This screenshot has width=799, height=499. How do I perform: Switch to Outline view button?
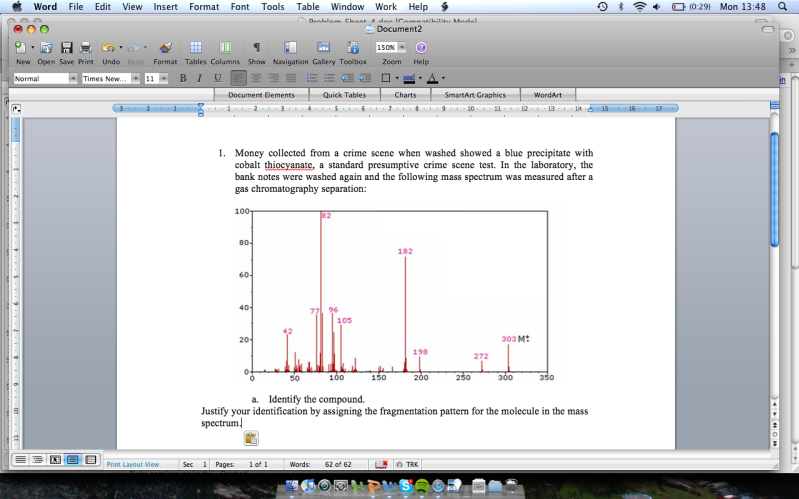click(37, 460)
